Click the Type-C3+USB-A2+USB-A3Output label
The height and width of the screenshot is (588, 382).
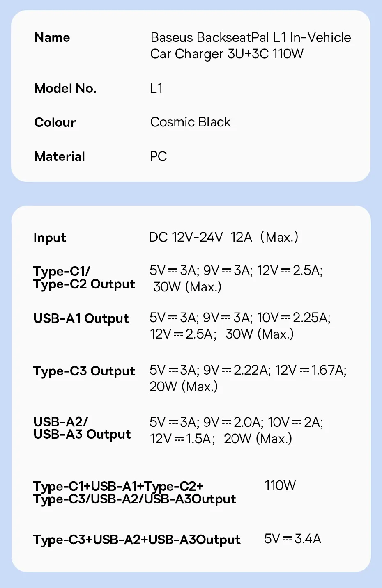[137, 540]
